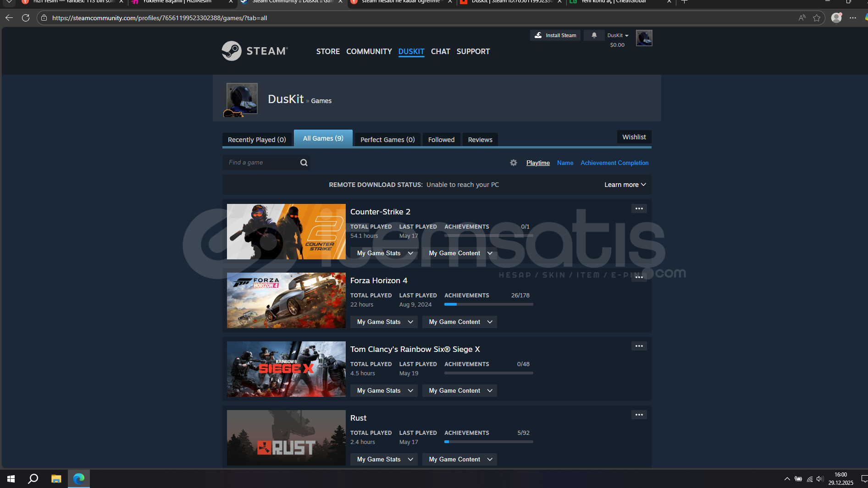Open File Explorer from the taskbar
868x488 pixels.
tap(56, 479)
